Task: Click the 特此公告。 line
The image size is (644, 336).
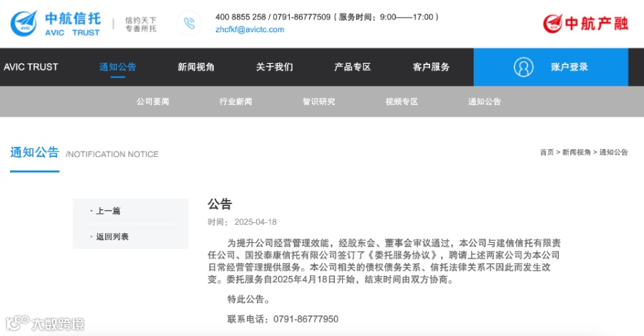Action: pyautogui.click(x=249, y=299)
